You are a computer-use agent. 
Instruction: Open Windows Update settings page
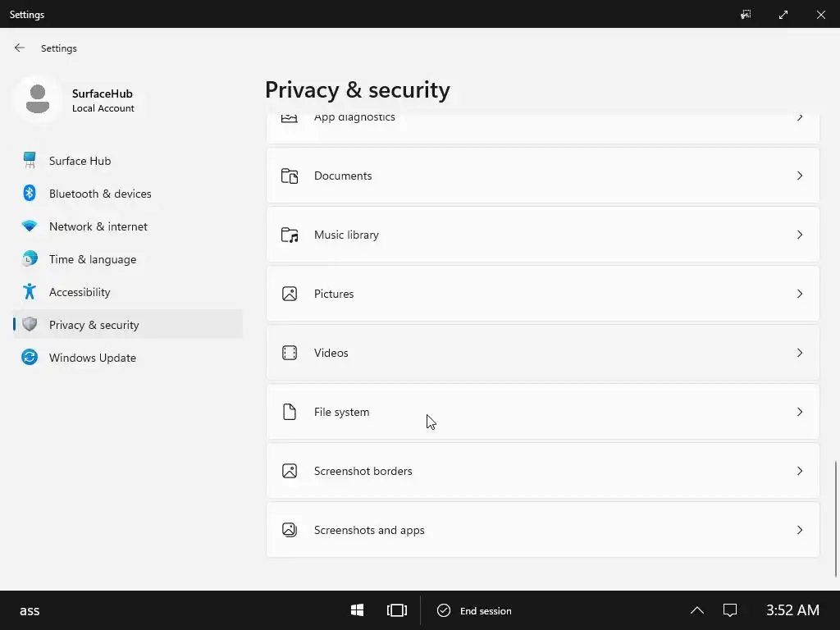(128, 358)
